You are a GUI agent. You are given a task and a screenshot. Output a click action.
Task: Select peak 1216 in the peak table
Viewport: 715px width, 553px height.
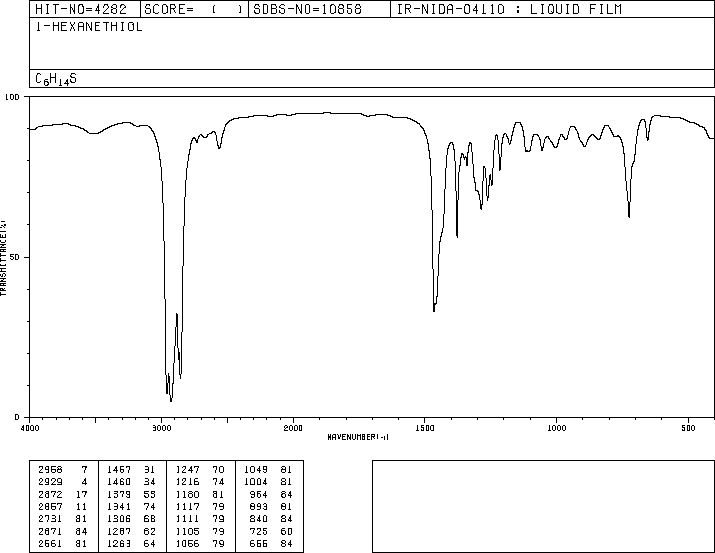click(187, 482)
